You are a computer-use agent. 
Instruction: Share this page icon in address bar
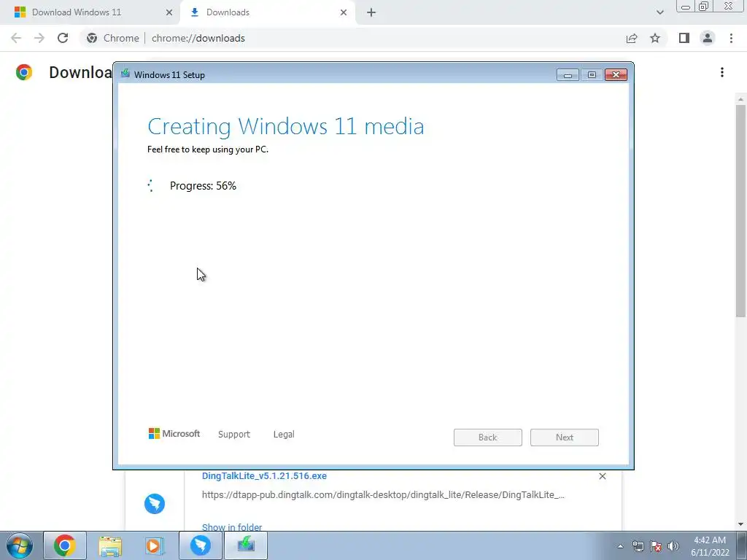632,38
